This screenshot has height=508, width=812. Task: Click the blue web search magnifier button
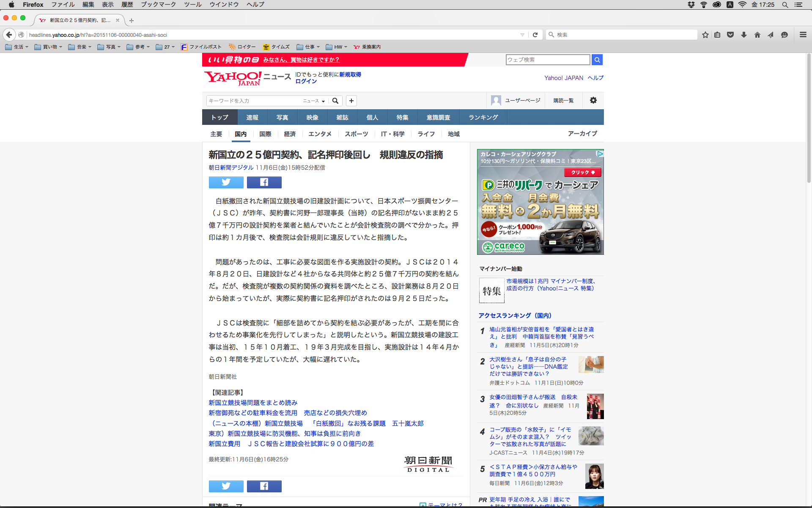point(597,60)
